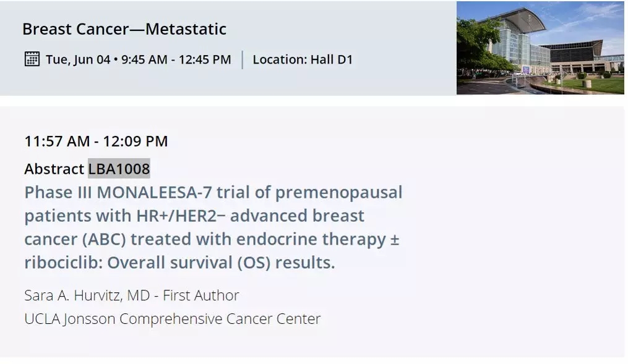The width and height of the screenshot is (628, 364).
Task: Open the Phase III MONALEESA-7 trial abstract title
Action: point(213,193)
